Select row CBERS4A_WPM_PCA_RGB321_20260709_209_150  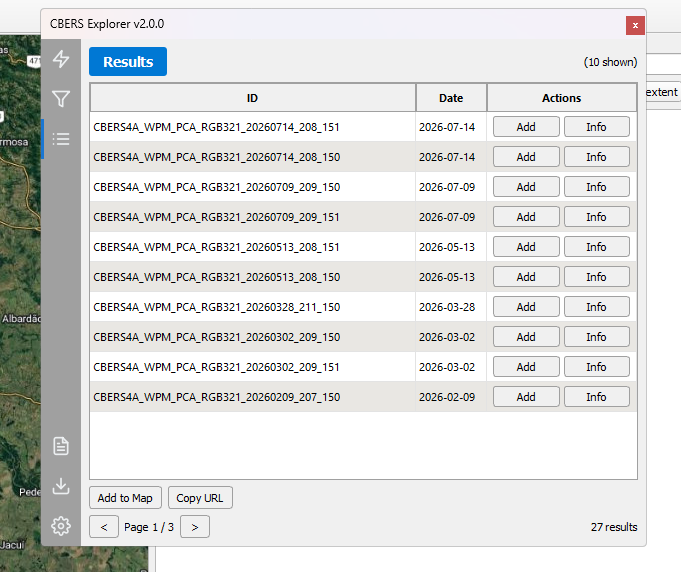(363, 187)
